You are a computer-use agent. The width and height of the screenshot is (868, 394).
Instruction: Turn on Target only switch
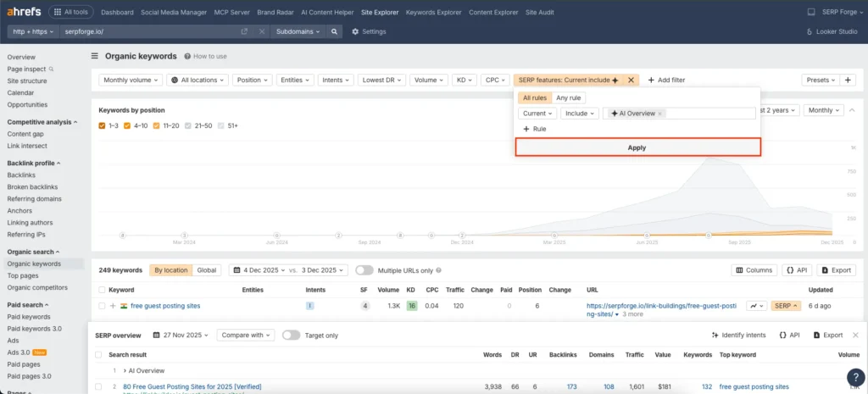(x=291, y=335)
